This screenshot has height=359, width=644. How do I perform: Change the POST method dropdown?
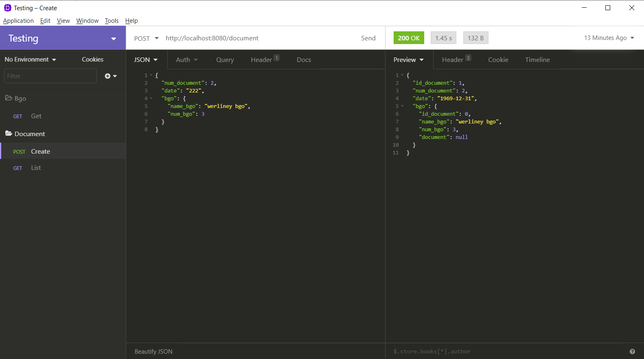tap(146, 38)
